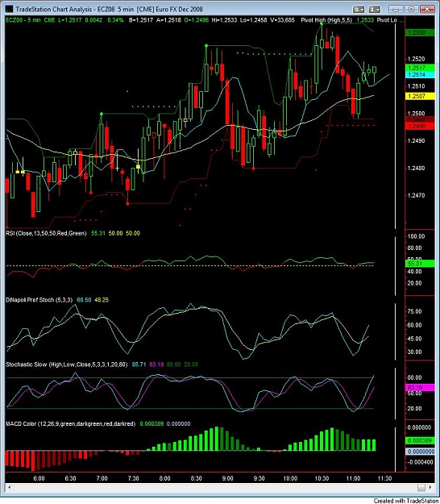Click the 'Pivot High (High,5,5)' indicator label
The width and height of the screenshot is (440, 504).
click(x=326, y=20)
